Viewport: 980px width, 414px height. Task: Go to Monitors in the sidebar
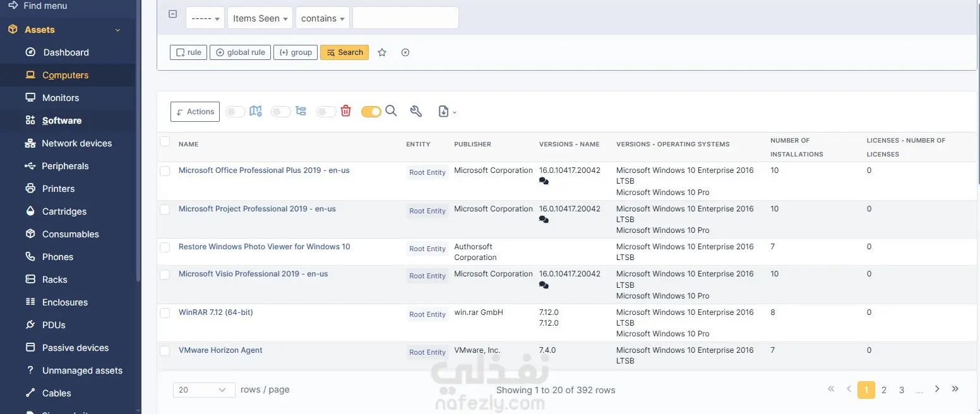(x=61, y=98)
